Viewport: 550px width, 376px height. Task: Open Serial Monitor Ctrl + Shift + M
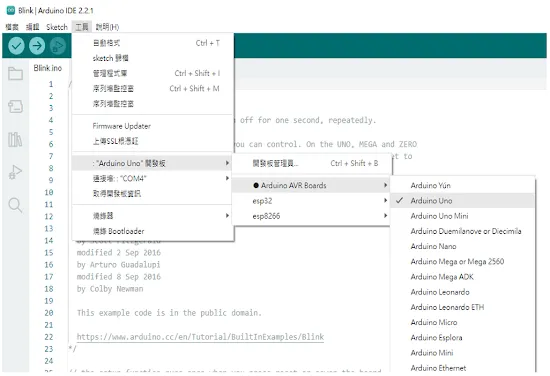[153, 88]
